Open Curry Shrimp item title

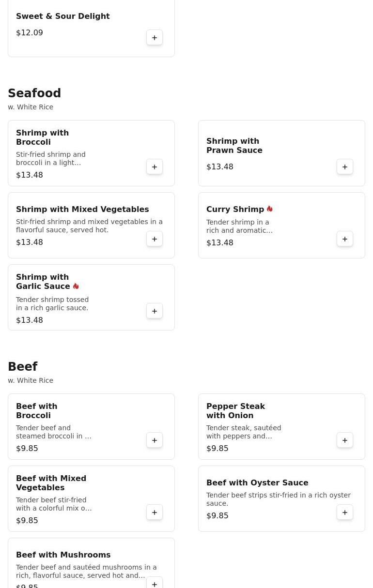point(235,210)
